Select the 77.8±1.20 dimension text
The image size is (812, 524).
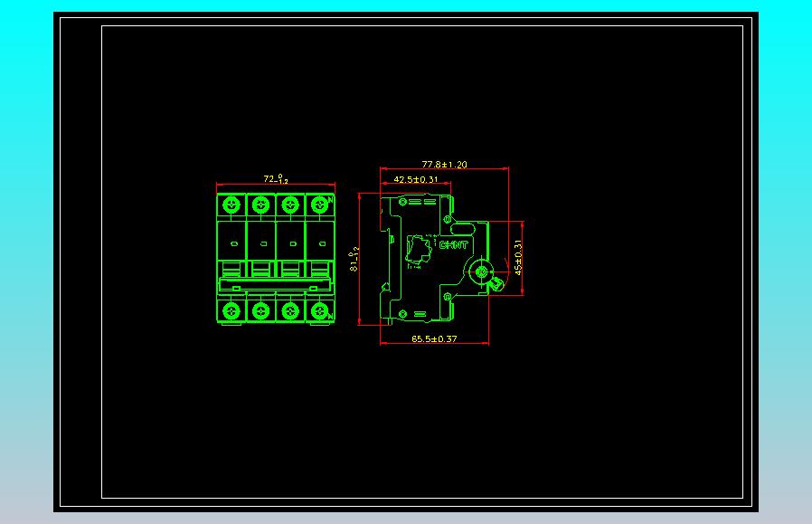(x=444, y=165)
